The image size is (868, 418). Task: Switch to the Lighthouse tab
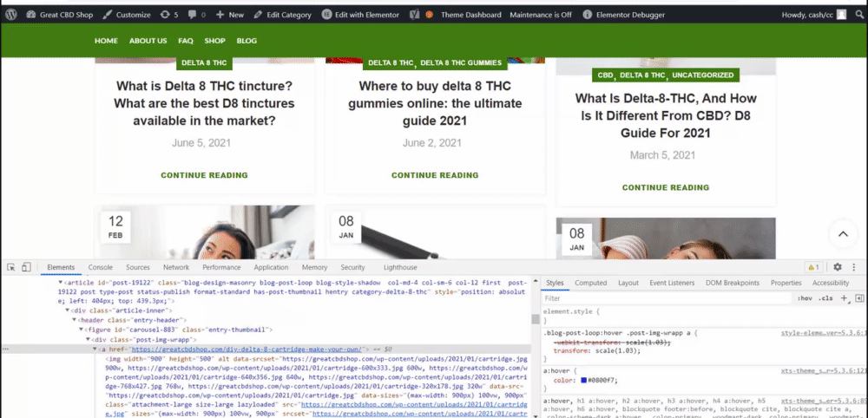point(400,267)
